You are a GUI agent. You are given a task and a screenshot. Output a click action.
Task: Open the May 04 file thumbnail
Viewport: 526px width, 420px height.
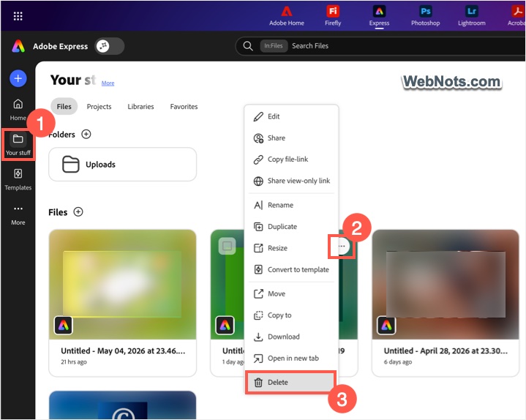click(122, 285)
